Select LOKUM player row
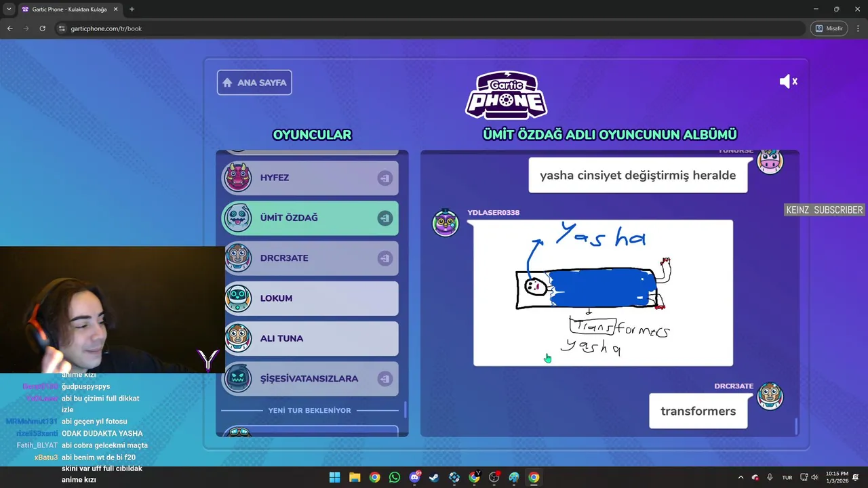The height and width of the screenshot is (488, 868). (311, 298)
